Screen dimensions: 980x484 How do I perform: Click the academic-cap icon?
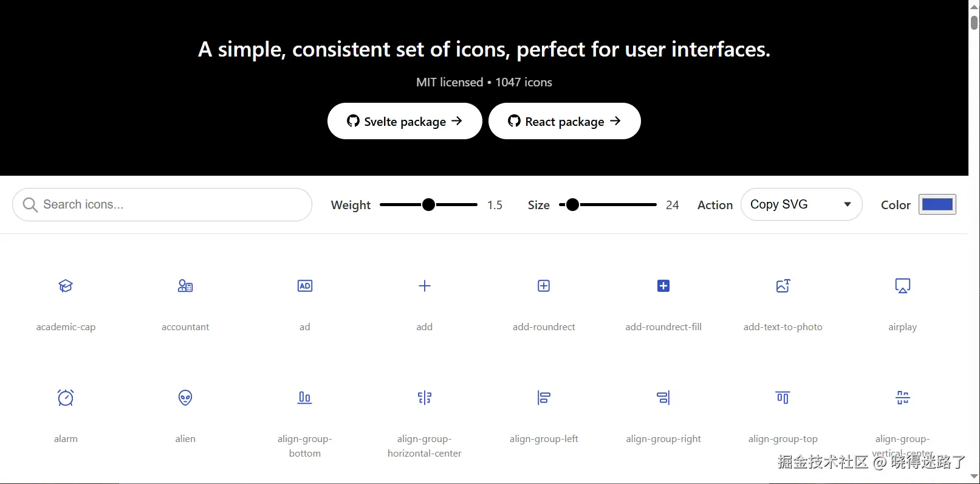pos(66,286)
